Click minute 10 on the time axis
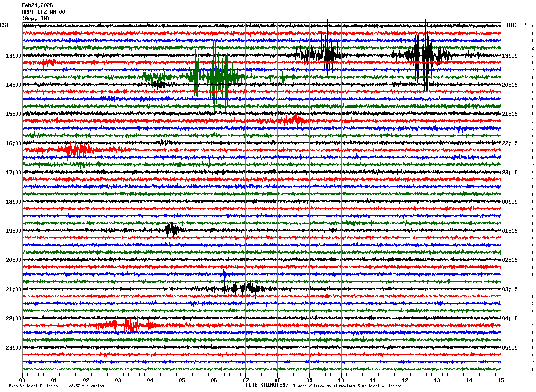This screenshot has height=392, width=536. [342, 380]
